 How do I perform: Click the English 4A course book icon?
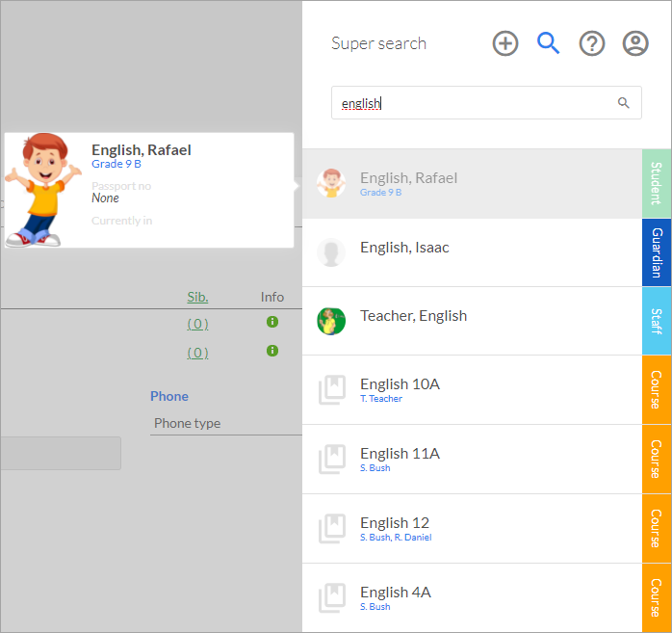(332, 598)
